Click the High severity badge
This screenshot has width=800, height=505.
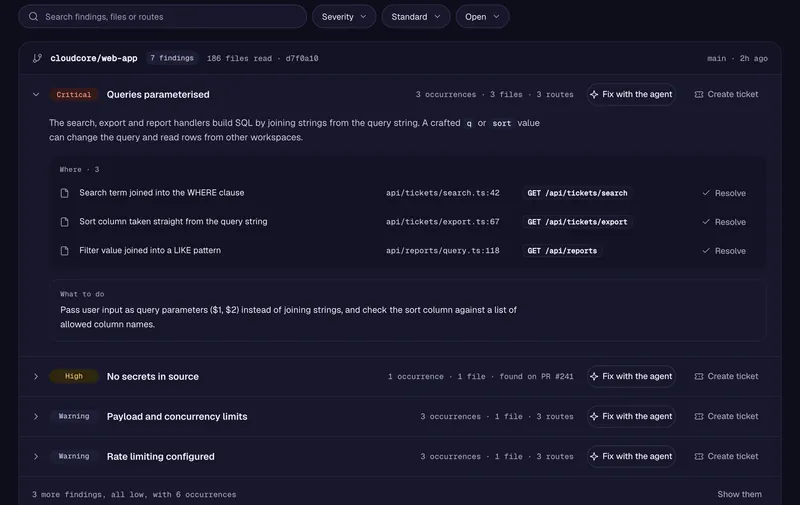(73, 376)
